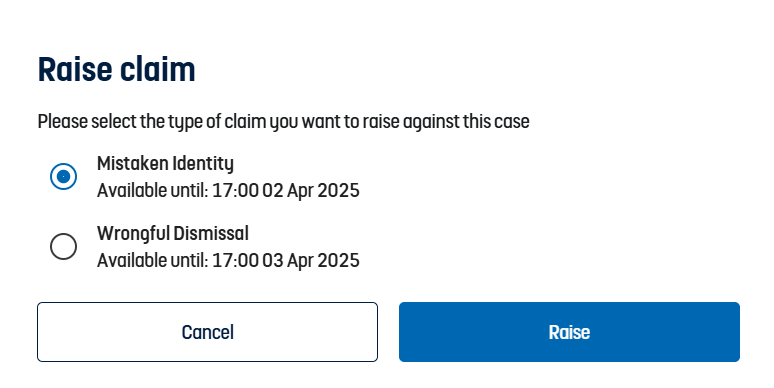Submit the claim with the blue Raise button

[x=569, y=332]
